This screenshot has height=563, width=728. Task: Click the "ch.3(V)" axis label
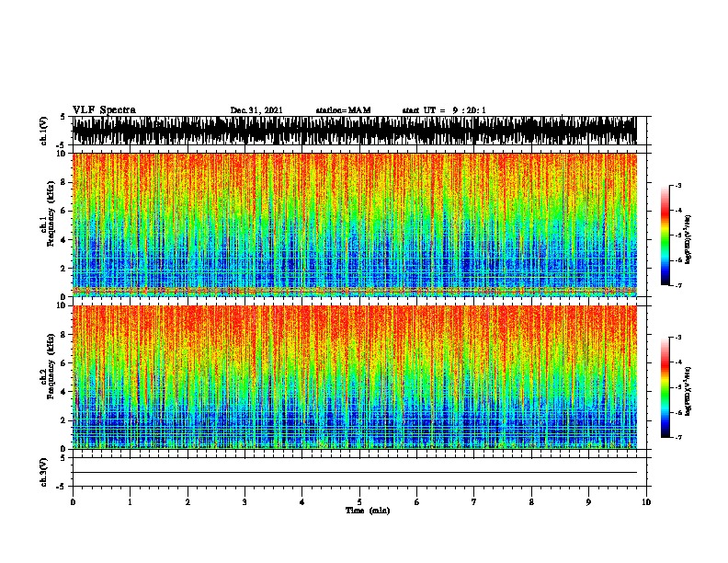(x=44, y=472)
